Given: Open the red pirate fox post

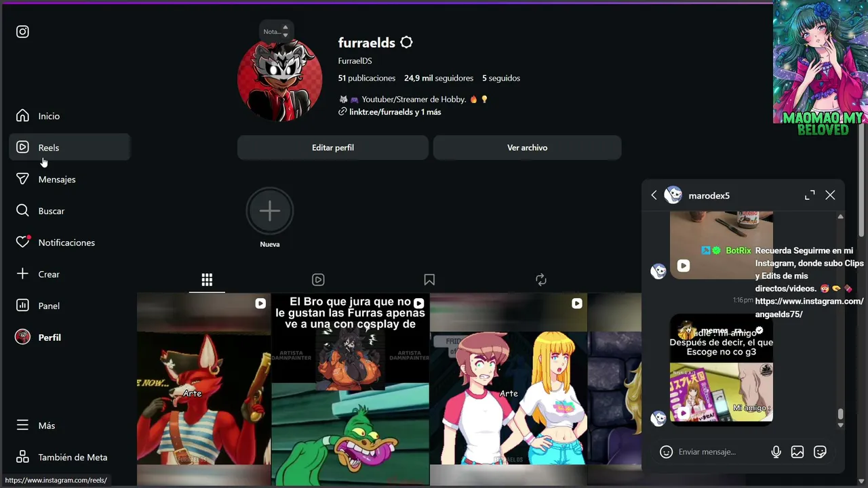Looking at the screenshot, I should click(203, 390).
